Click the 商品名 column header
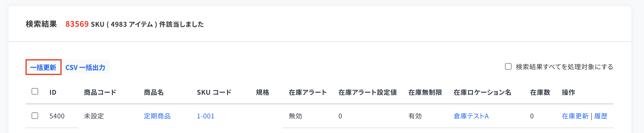The height and width of the screenshot is (133, 644). point(154,92)
